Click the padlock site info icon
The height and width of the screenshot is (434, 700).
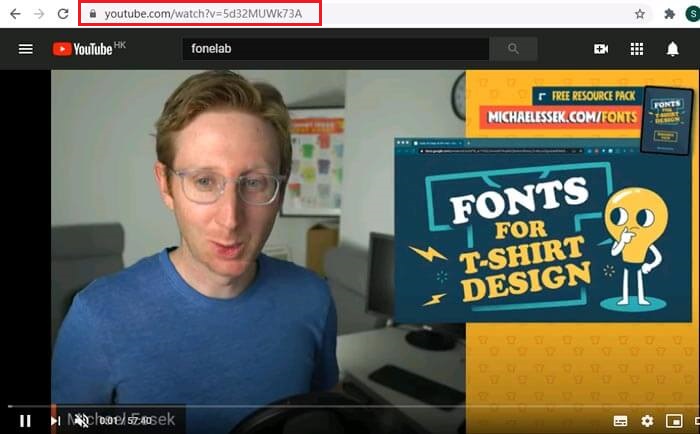93,14
